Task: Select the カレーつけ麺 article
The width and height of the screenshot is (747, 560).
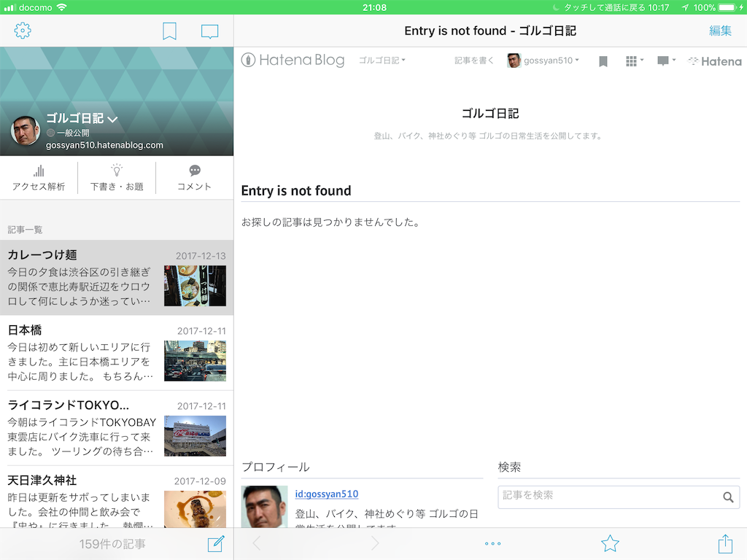Action: pyautogui.click(x=117, y=278)
